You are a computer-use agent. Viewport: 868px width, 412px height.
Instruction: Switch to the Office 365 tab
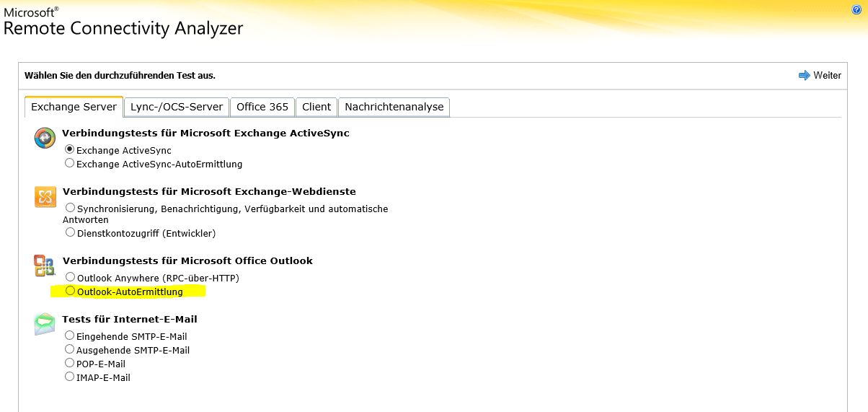click(262, 107)
